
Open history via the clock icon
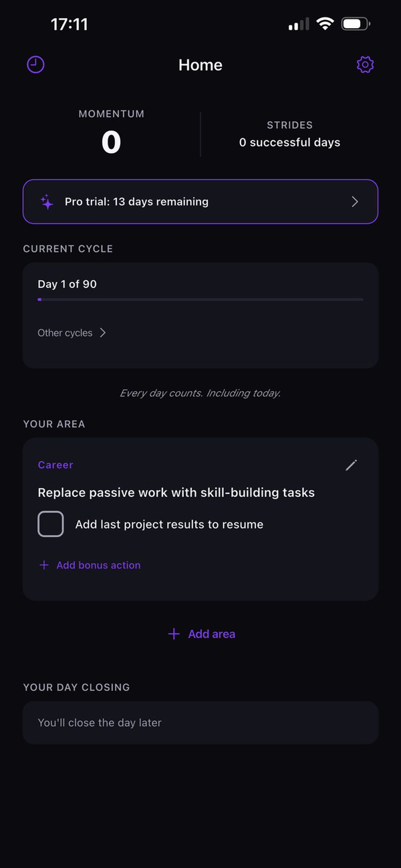coord(35,64)
